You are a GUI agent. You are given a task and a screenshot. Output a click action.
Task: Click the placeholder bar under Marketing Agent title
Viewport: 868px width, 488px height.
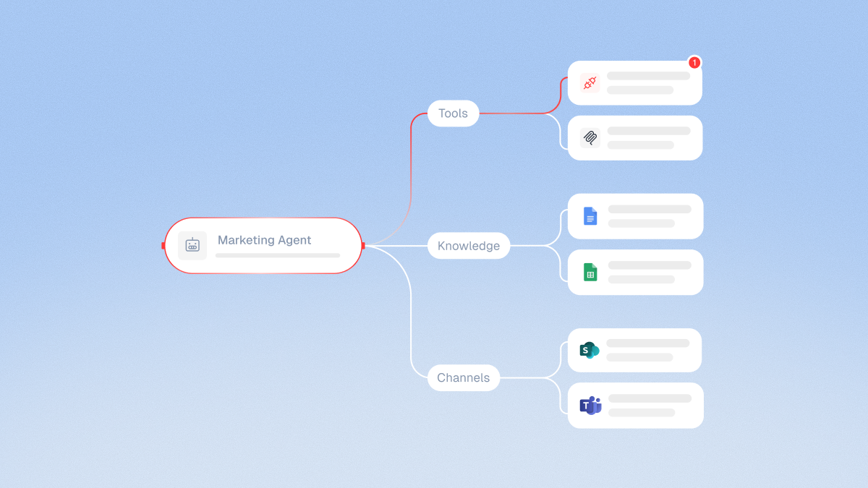click(277, 255)
